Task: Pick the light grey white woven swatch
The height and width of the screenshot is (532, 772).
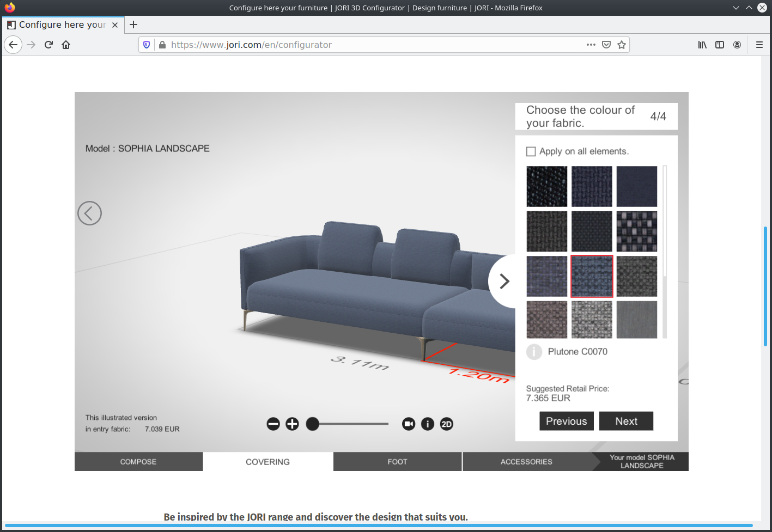Action: 592,320
